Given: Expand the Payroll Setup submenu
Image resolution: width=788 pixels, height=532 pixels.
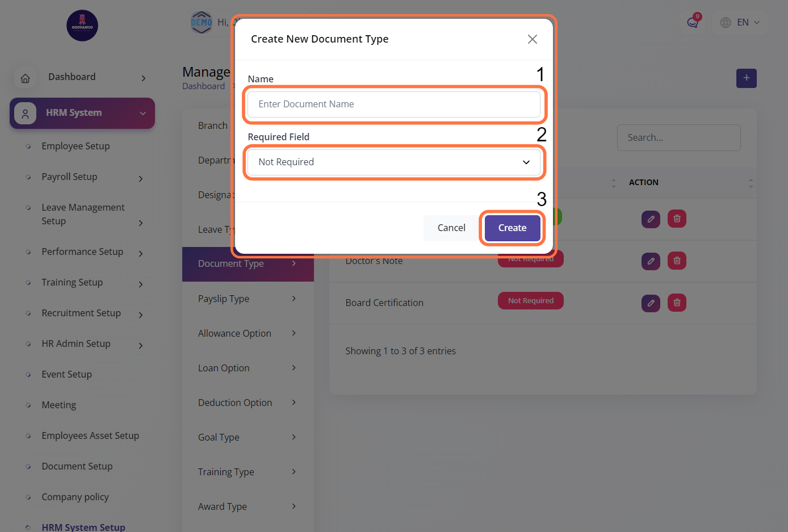Looking at the screenshot, I should coord(141,179).
